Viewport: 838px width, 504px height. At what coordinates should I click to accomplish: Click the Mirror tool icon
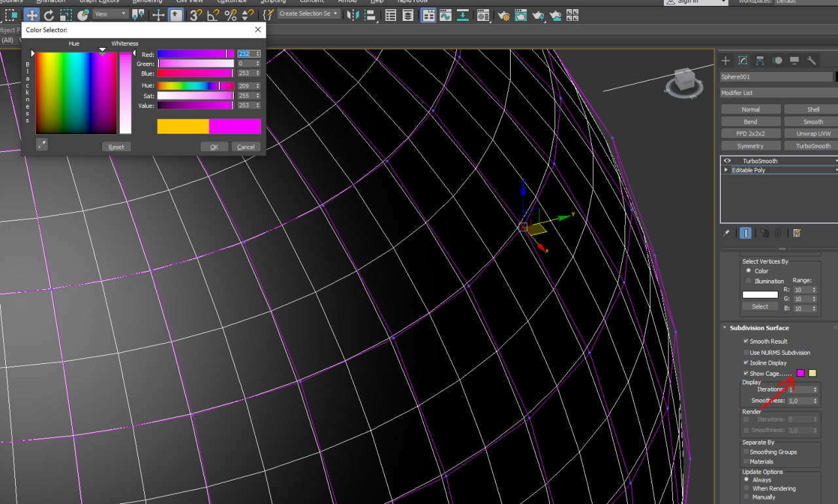pos(352,14)
